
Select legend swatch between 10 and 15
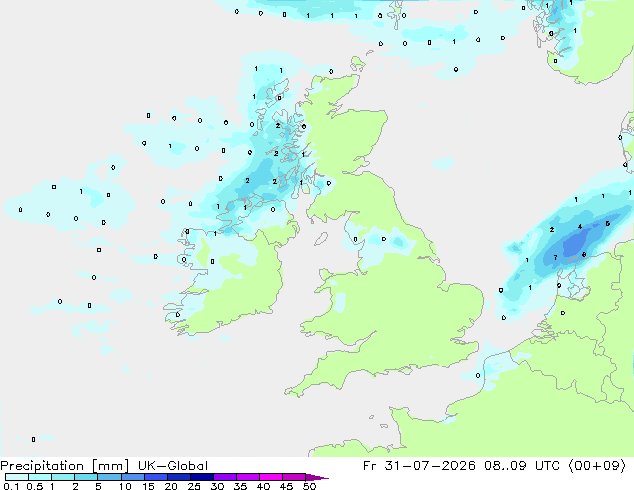tap(132, 477)
